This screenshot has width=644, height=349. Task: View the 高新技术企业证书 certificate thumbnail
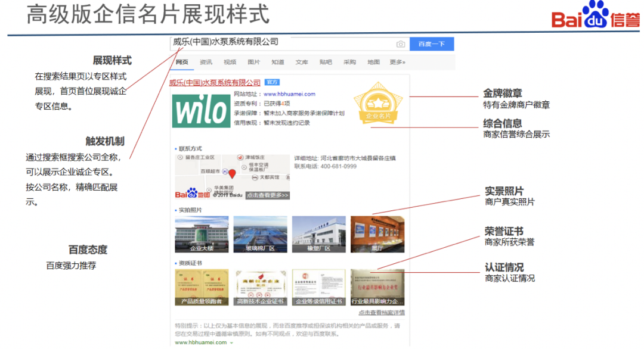click(260, 288)
